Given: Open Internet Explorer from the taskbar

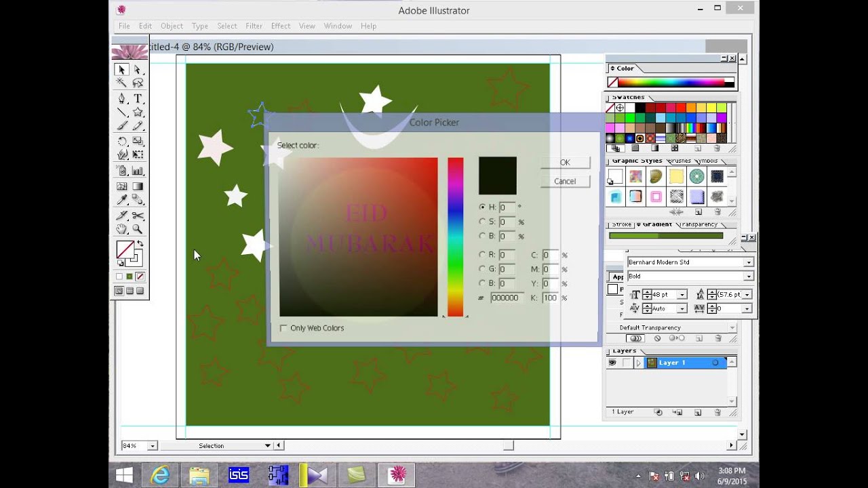Looking at the screenshot, I should (161, 475).
